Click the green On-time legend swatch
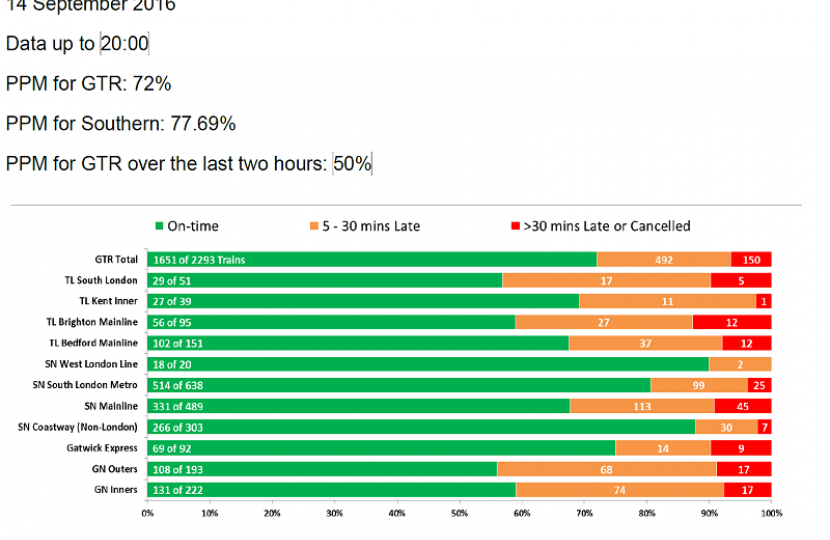The width and height of the screenshot is (830, 540). (x=159, y=227)
